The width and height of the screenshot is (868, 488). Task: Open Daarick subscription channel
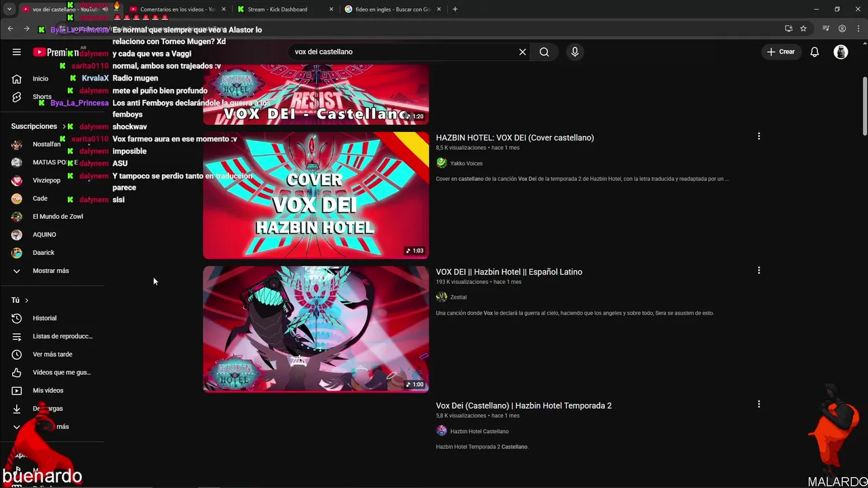coord(43,252)
